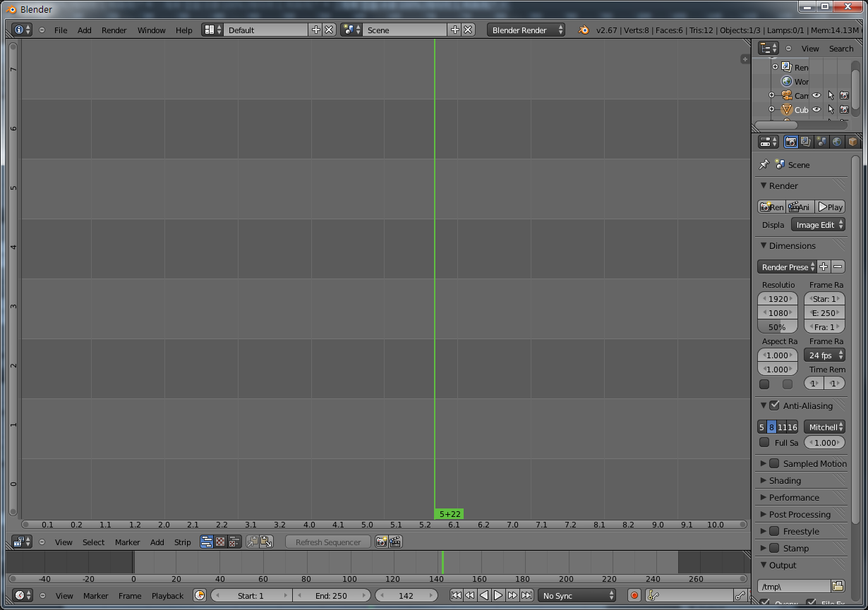Image resolution: width=868 pixels, height=610 pixels.
Task: Toggle Camera renderability camera icon
Action: (x=844, y=95)
